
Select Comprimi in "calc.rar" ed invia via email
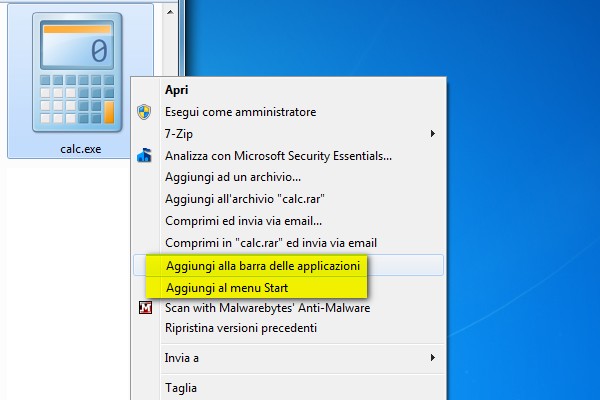pyautogui.click(x=271, y=243)
